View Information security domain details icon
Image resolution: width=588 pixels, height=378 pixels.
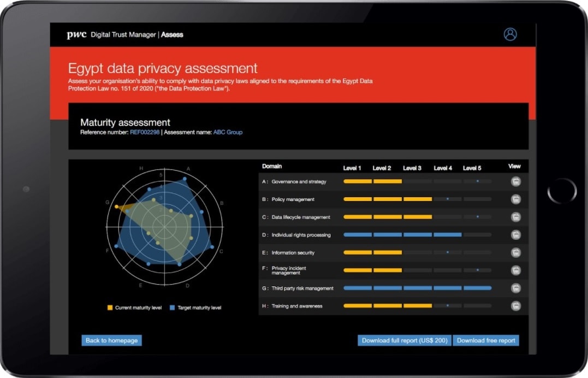(515, 253)
